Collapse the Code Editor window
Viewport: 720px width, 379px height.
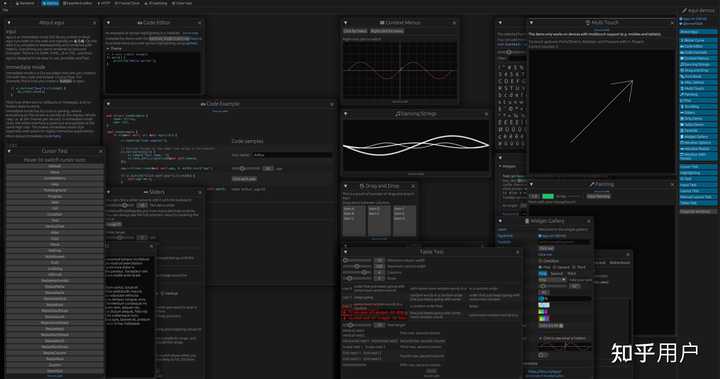click(x=108, y=23)
